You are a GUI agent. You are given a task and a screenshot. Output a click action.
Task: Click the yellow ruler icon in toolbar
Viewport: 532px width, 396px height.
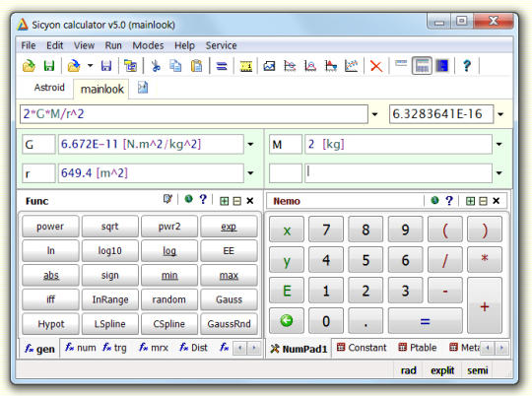(x=246, y=66)
